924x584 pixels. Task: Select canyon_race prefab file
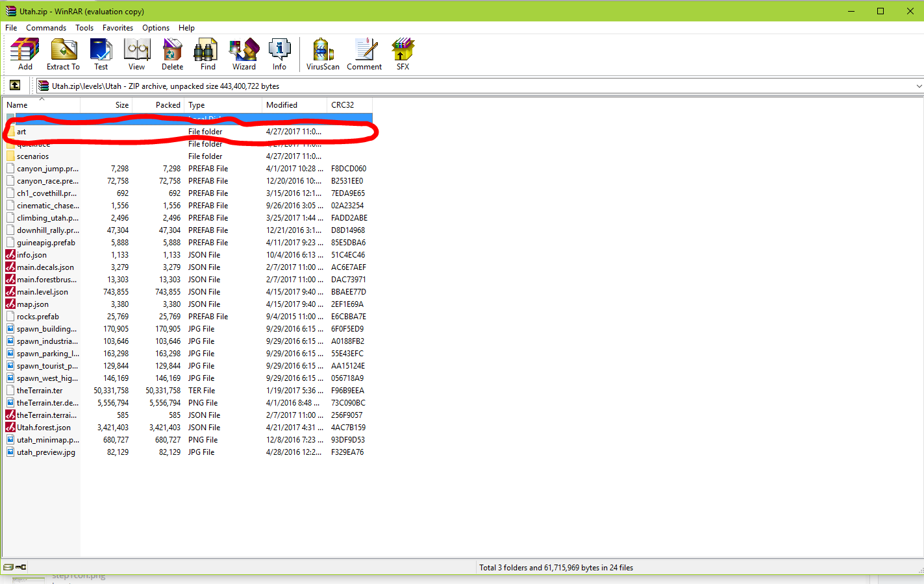pos(188,181)
